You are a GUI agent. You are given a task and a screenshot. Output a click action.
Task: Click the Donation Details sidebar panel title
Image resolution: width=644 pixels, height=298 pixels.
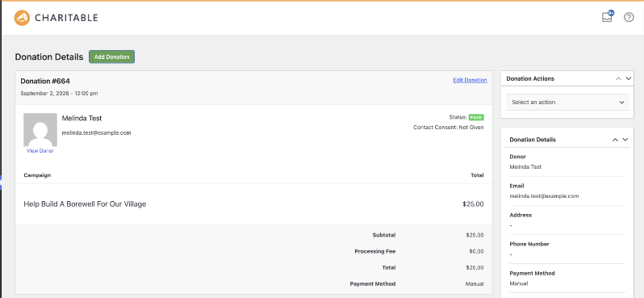[x=533, y=140]
